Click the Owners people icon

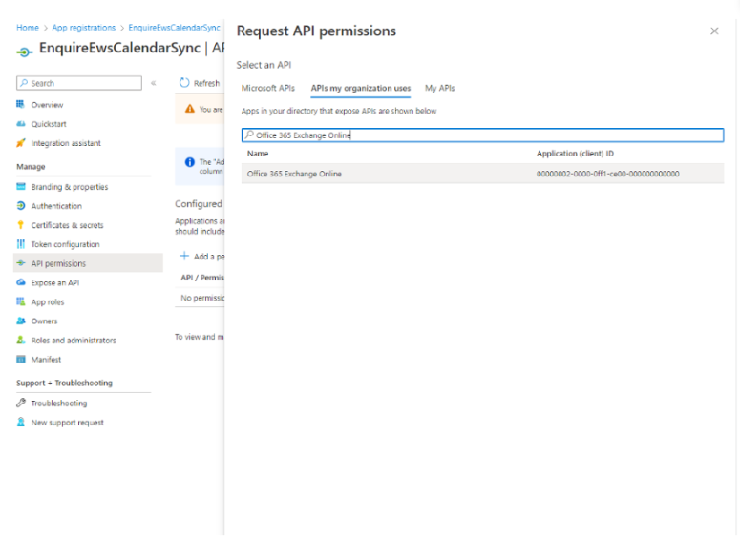click(x=21, y=321)
